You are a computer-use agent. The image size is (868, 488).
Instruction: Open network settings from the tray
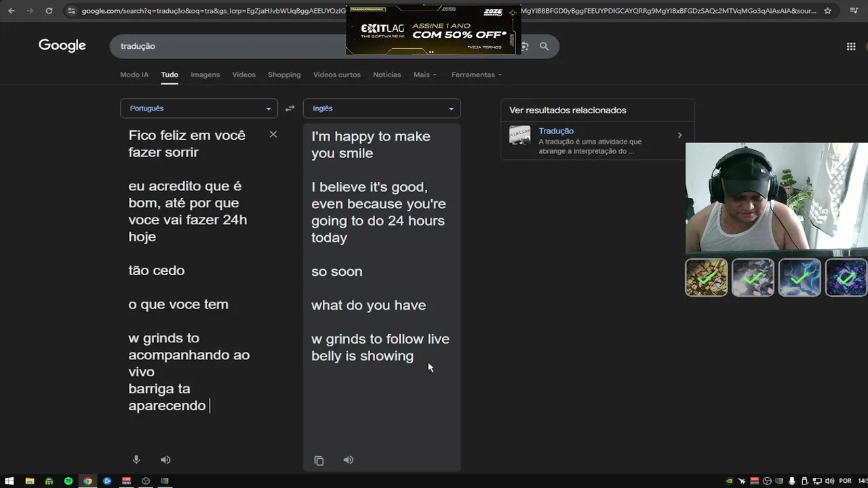[817, 481]
